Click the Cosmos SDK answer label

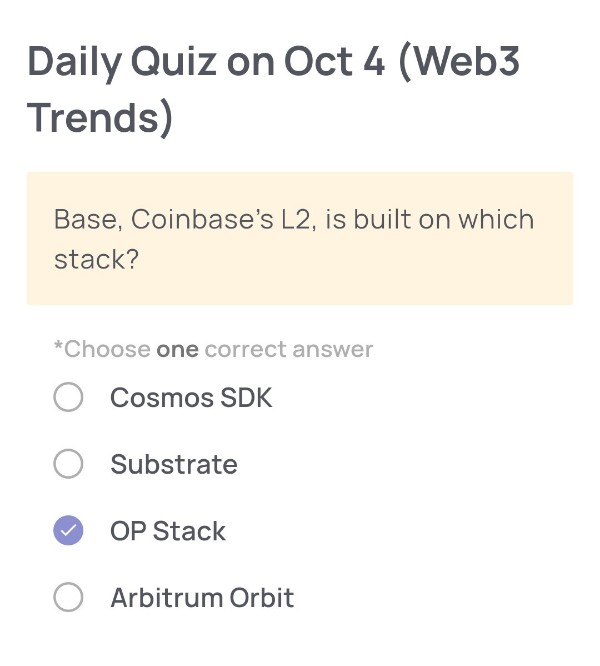point(191,398)
